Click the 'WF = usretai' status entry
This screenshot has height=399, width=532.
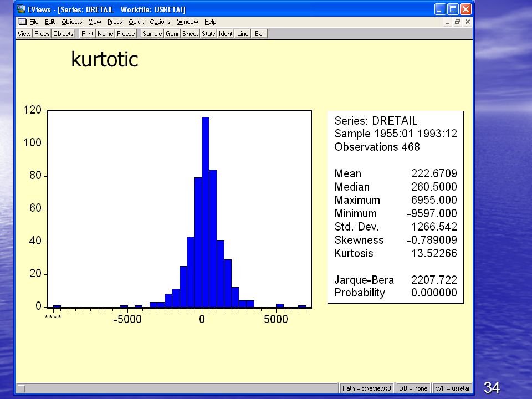[452, 388]
